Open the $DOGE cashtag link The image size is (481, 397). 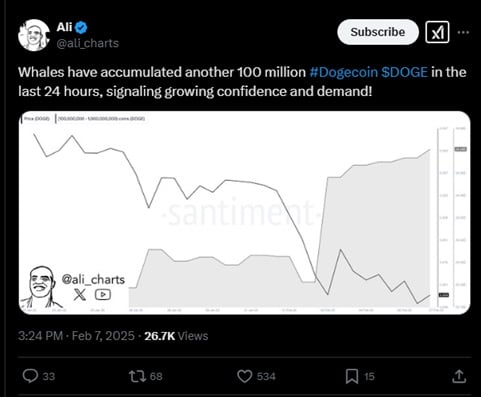click(x=404, y=72)
